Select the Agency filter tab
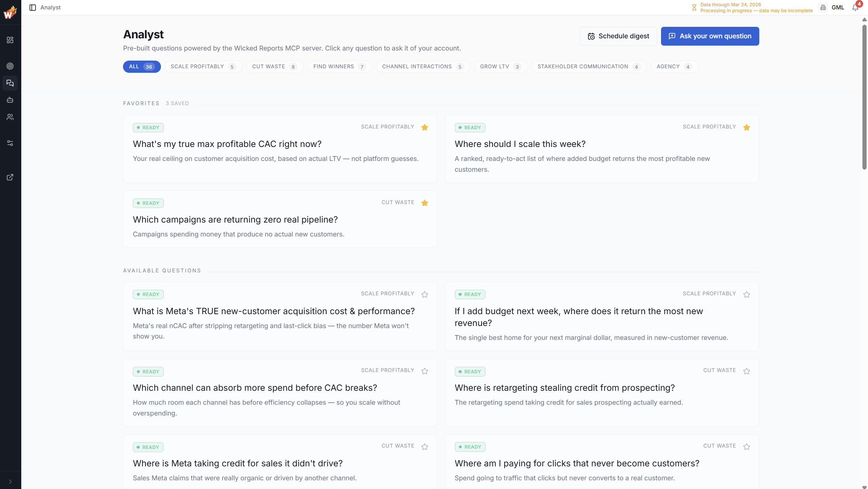This screenshot has width=868, height=489. point(674,67)
